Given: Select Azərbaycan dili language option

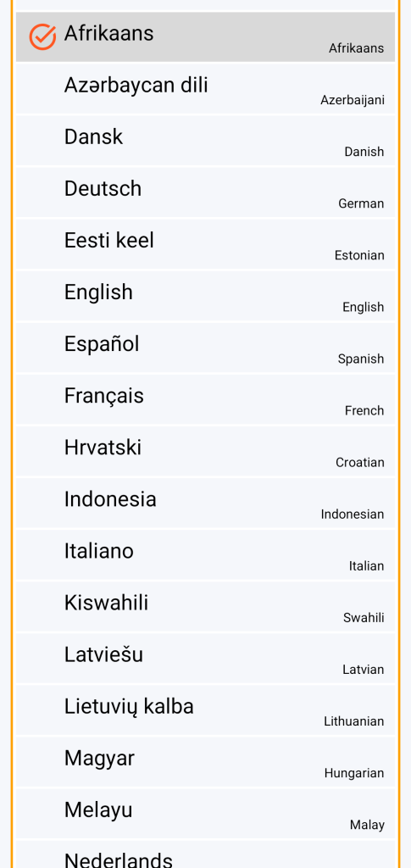Looking at the screenshot, I should [x=205, y=88].
